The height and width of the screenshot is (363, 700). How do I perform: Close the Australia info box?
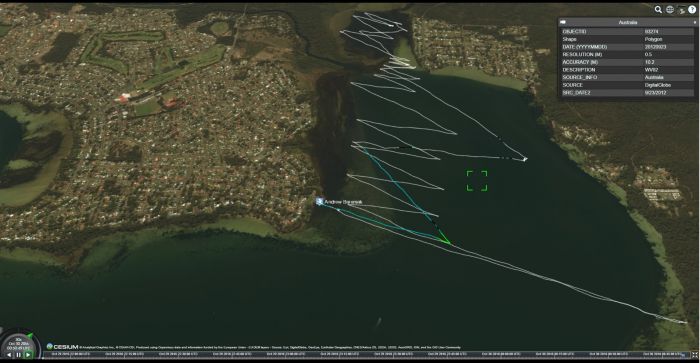694,22
